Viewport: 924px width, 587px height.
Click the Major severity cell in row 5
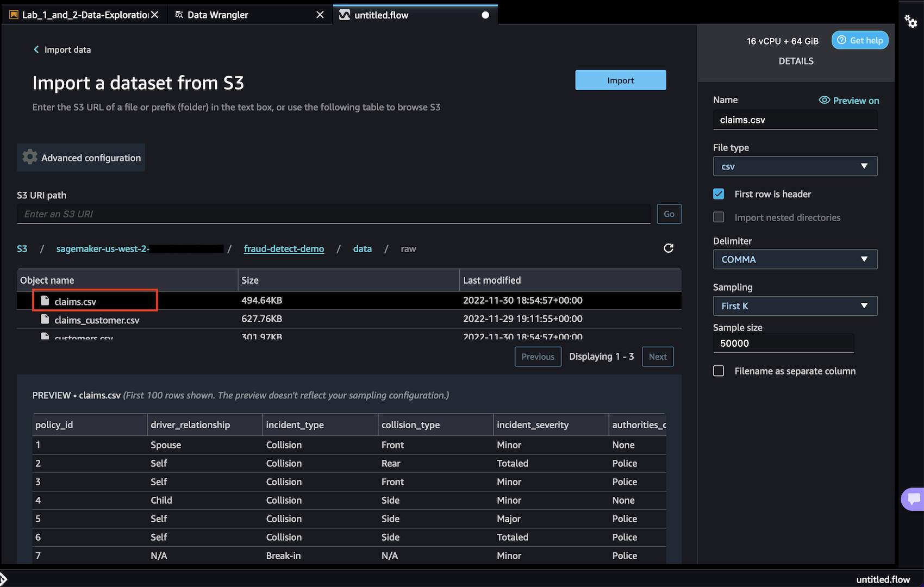(x=509, y=519)
